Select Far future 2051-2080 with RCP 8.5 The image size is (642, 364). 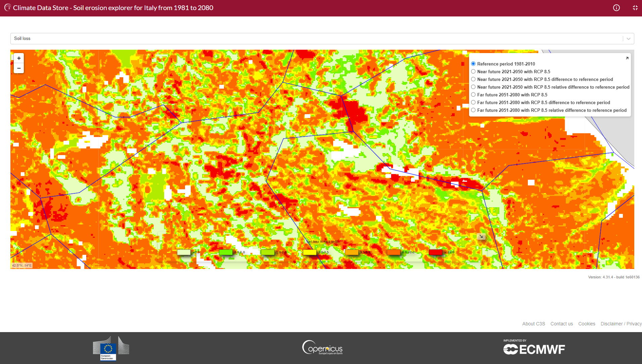click(x=473, y=95)
